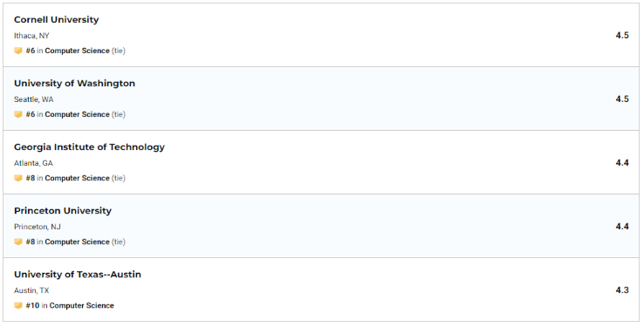Click the #10 in Computer Science link
644x327 pixels.
click(x=70, y=305)
